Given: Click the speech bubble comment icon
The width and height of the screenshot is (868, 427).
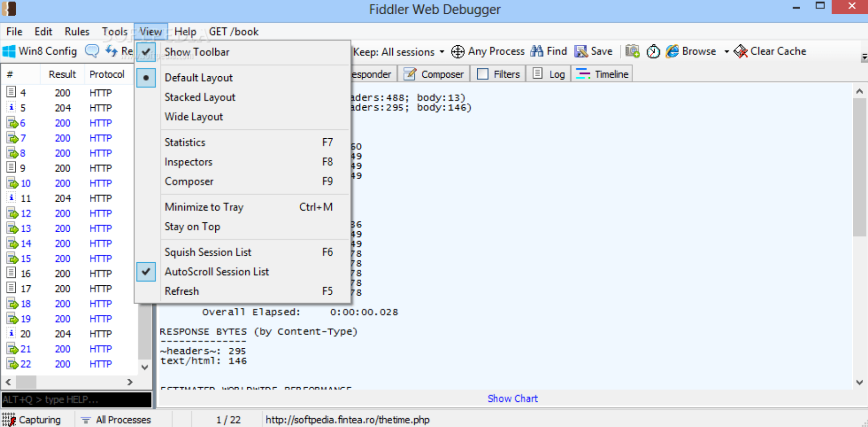Looking at the screenshot, I should [x=92, y=51].
